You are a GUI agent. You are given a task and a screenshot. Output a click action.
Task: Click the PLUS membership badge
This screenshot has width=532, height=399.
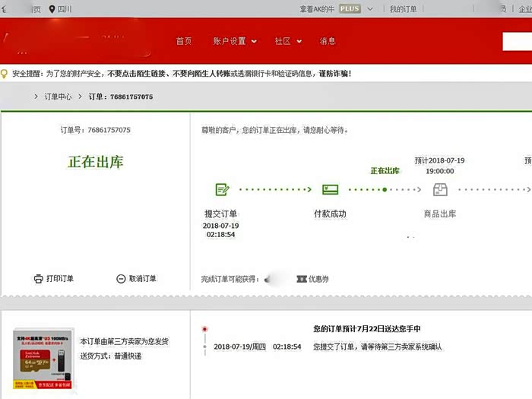tap(350, 9)
